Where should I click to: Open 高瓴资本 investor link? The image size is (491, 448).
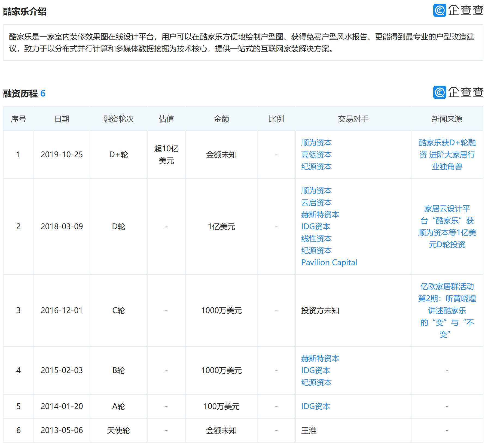(316, 155)
